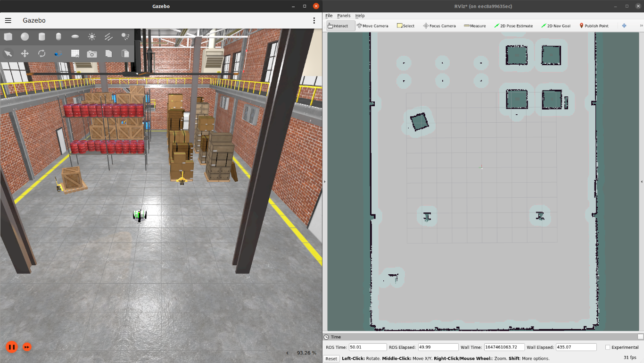Image resolution: width=644 pixels, height=363 pixels.
Task: Open the Panels menu in RViz
Action: click(344, 16)
